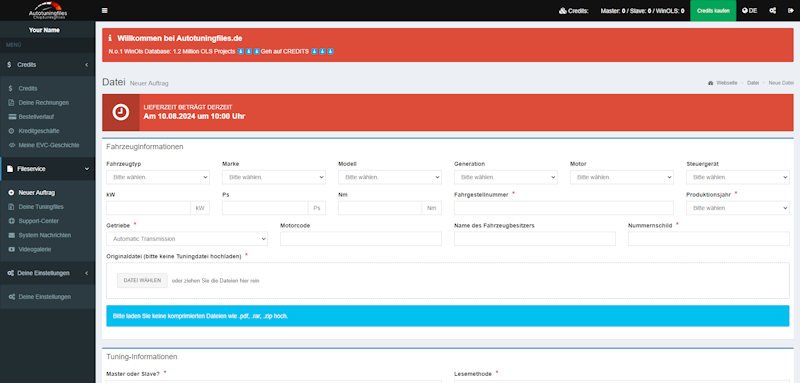Click the video icon beside Videogalerie

tap(12, 249)
